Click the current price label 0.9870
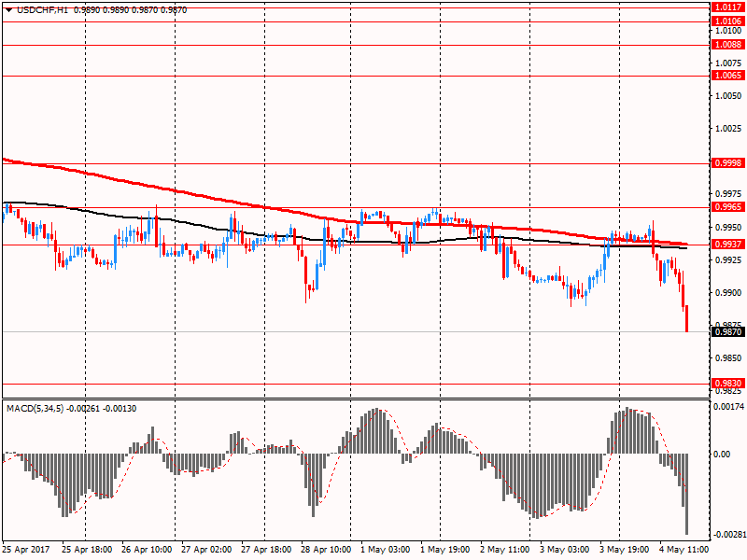Image resolution: width=747 pixels, height=560 pixels. tap(728, 331)
